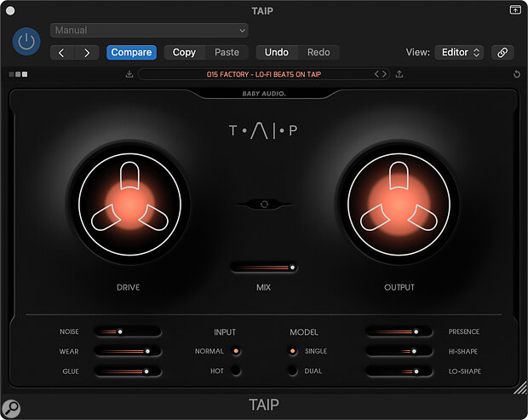Adjust the WEAR slider
The width and height of the screenshot is (528, 420).
click(x=128, y=351)
